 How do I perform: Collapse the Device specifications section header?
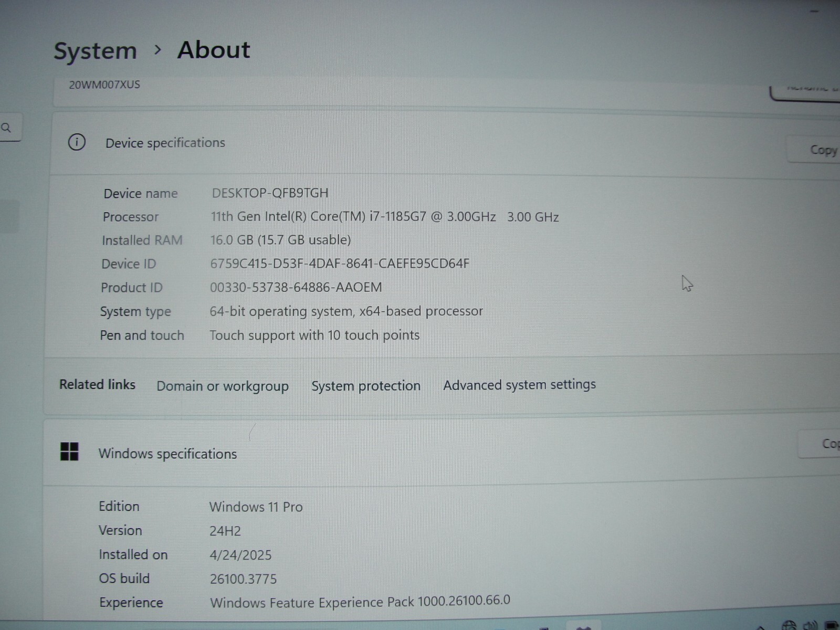click(x=445, y=143)
